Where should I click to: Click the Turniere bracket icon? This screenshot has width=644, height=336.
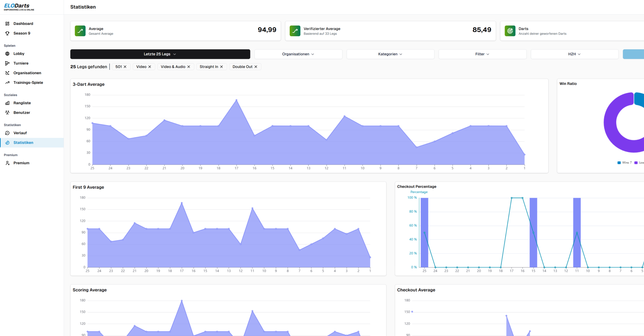[7, 63]
